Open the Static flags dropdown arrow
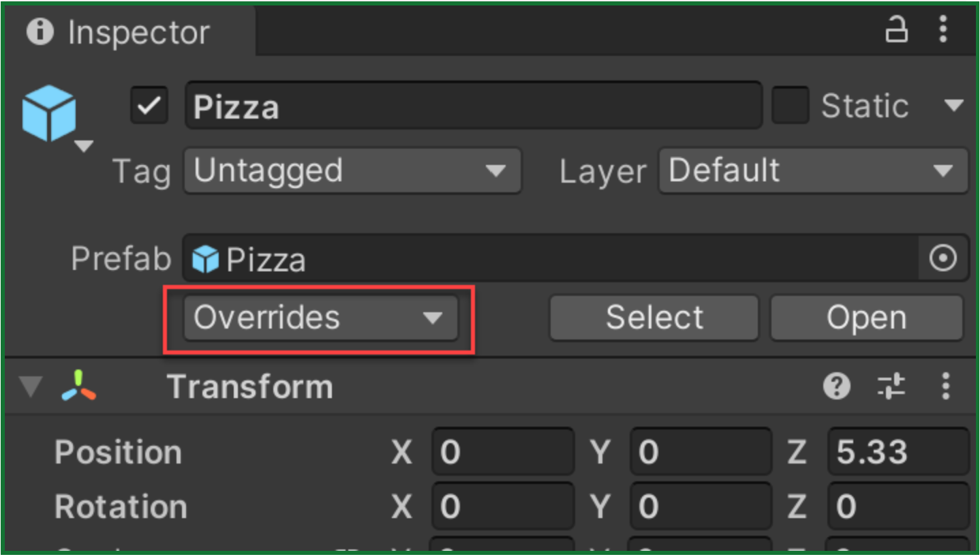Viewport: 980px width, 559px height. pyautogui.click(x=953, y=106)
